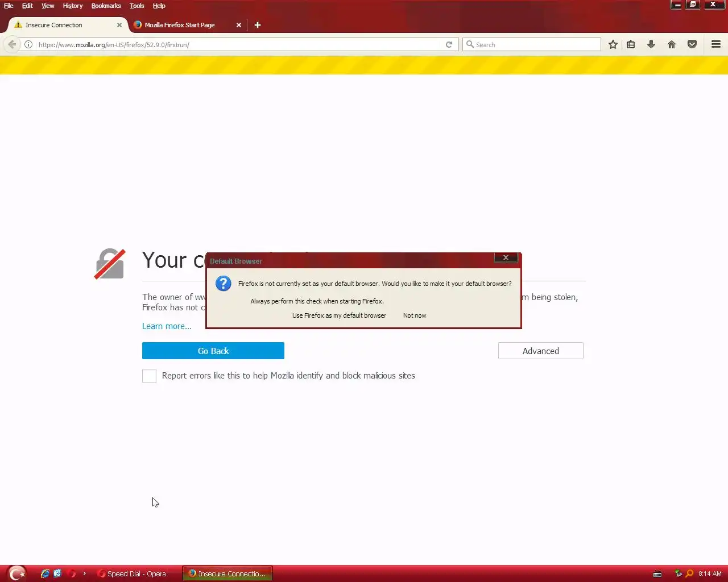Open site information icon in address bar

point(28,44)
